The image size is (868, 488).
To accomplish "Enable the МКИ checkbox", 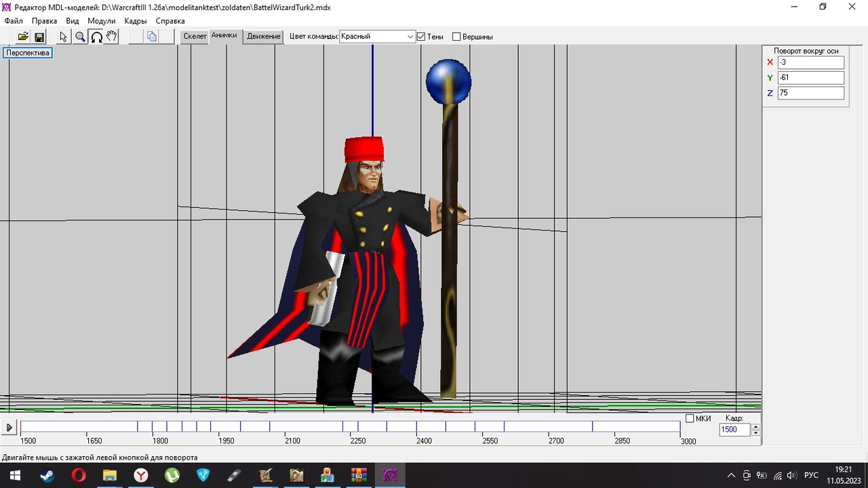I will (x=690, y=418).
